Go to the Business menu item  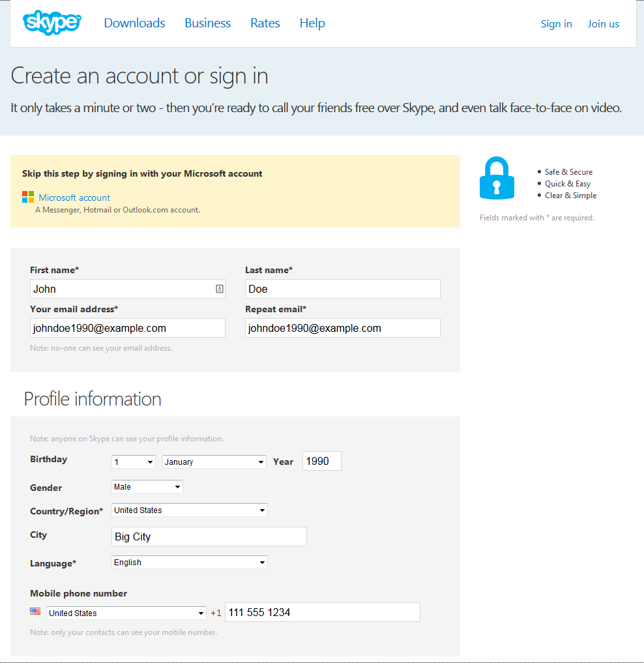pos(207,23)
